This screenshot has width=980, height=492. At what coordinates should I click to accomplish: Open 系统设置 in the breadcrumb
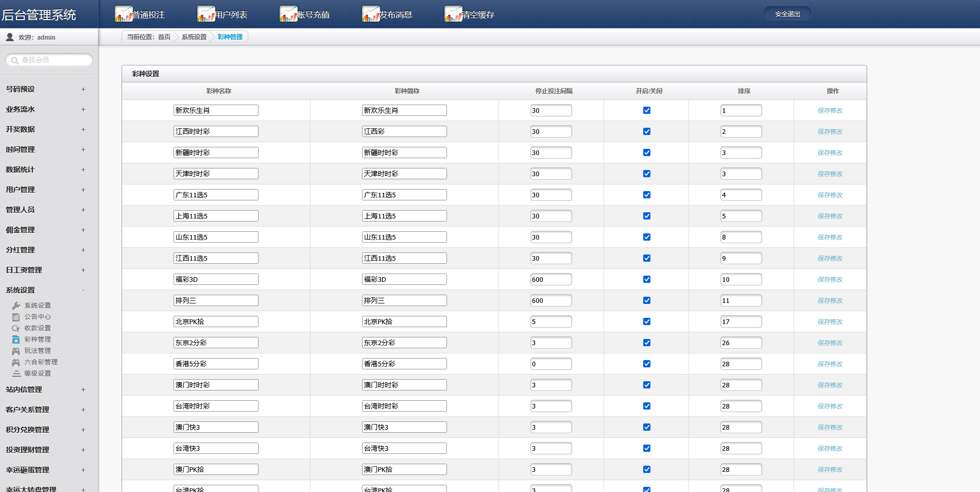click(x=194, y=37)
